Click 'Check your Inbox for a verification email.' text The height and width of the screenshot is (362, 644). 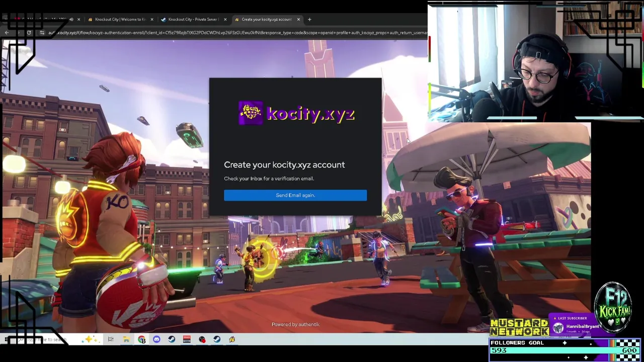coord(269,178)
